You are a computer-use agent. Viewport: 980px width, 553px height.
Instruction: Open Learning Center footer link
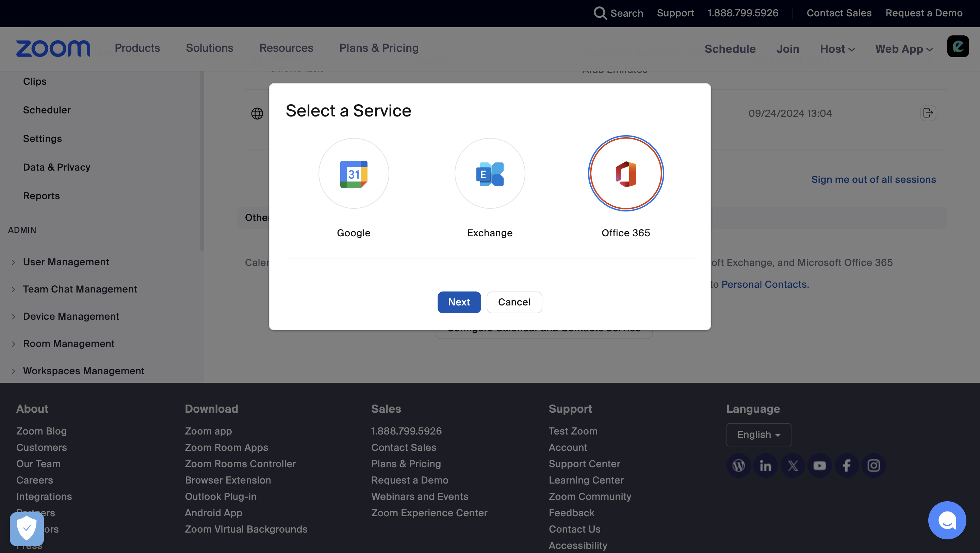click(586, 480)
